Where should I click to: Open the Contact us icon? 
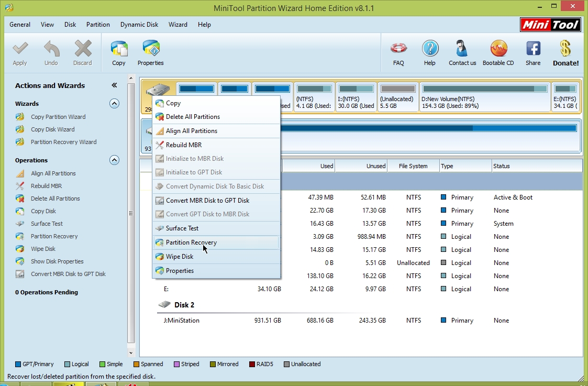pyautogui.click(x=462, y=49)
